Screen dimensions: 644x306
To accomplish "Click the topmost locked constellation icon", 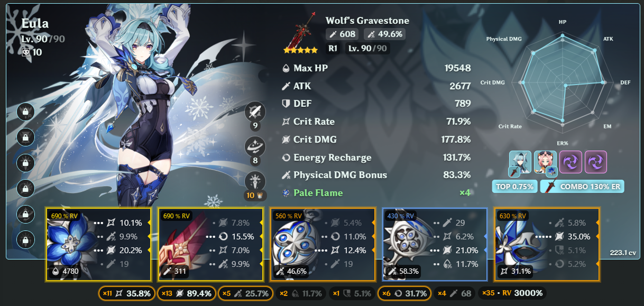I will [26, 112].
